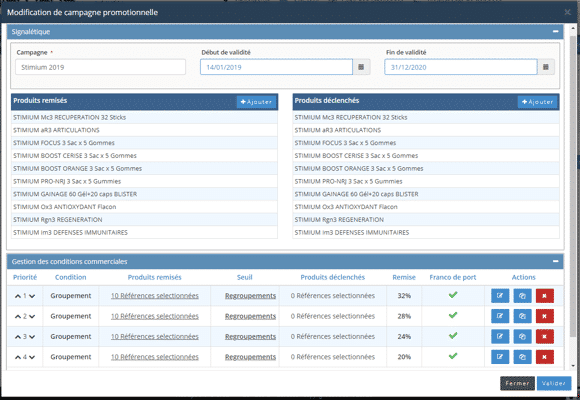Open 10 Références link in priority 3 row
Image resolution: width=580 pixels, height=400 pixels.
pyautogui.click(x=155, y=336)
